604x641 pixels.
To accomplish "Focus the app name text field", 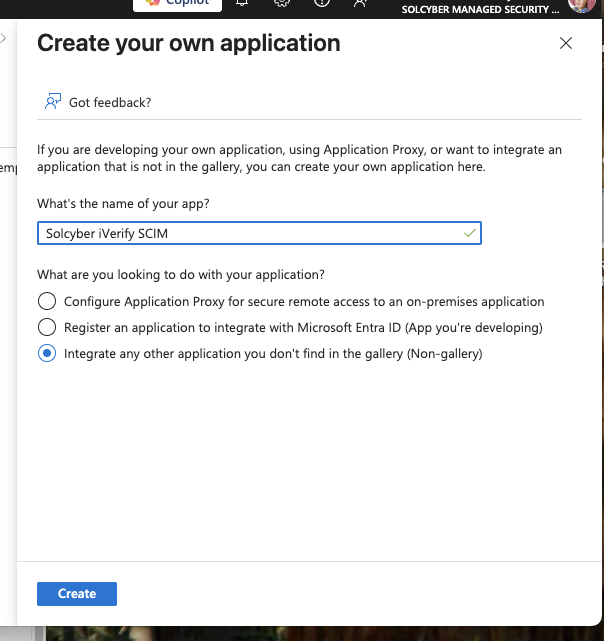I will pos(250,233).
